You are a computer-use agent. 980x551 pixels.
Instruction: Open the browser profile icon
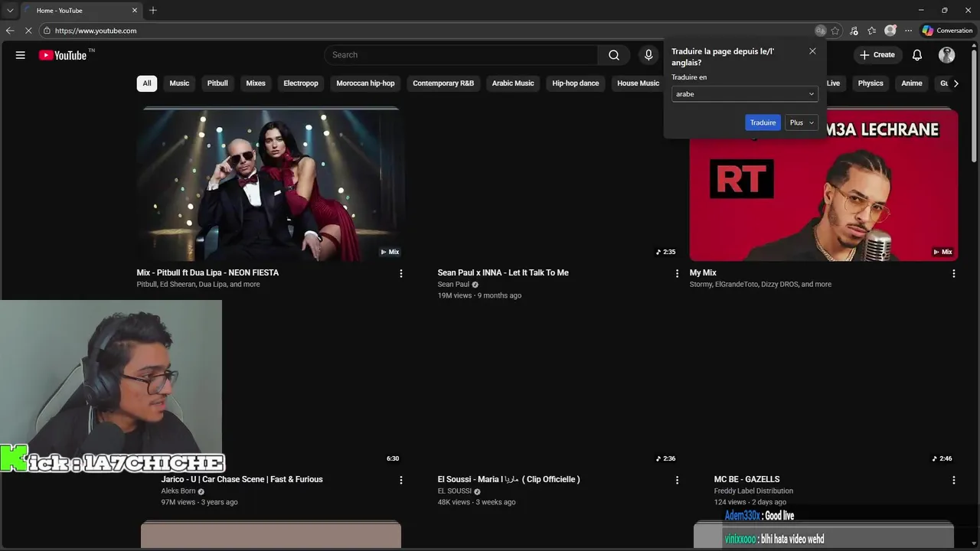click(890, 31)
